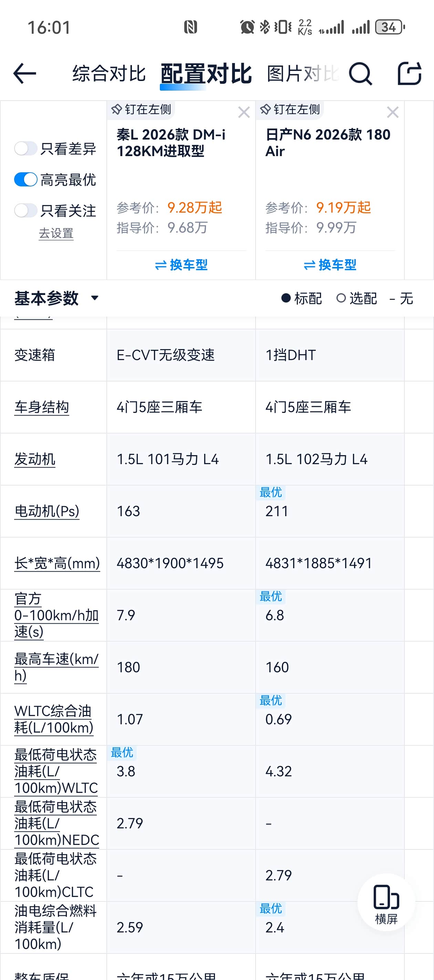The width and height of the screenshot is (434, 980).
Task: Enable 只看差异 toggle
Action: (x=25, y=149)
